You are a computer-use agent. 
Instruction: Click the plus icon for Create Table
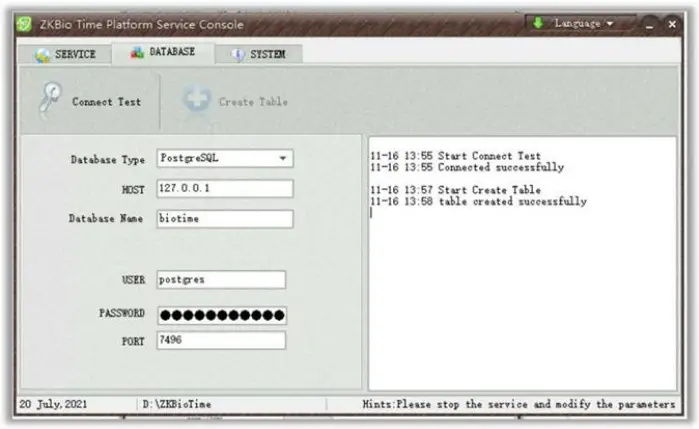[197, 98]
